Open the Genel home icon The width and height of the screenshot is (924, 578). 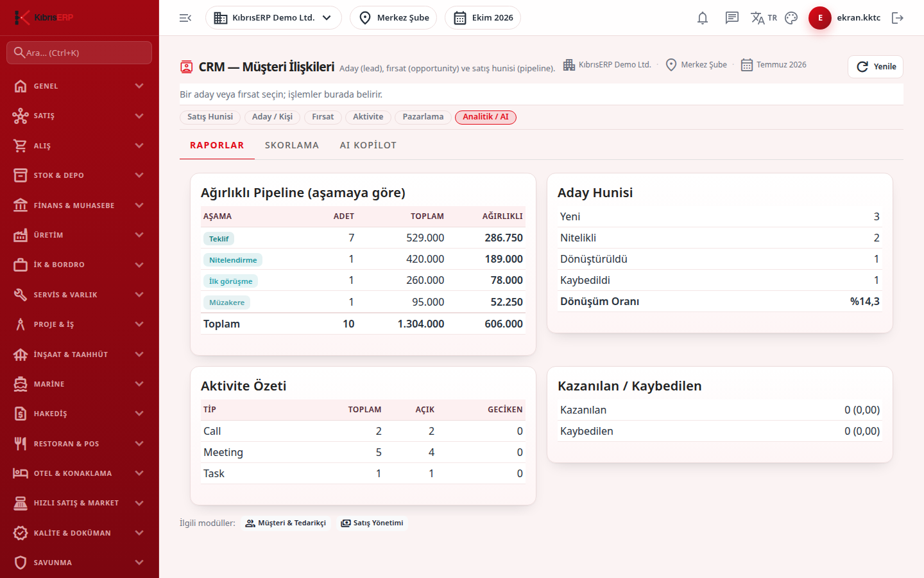[21, 86]
